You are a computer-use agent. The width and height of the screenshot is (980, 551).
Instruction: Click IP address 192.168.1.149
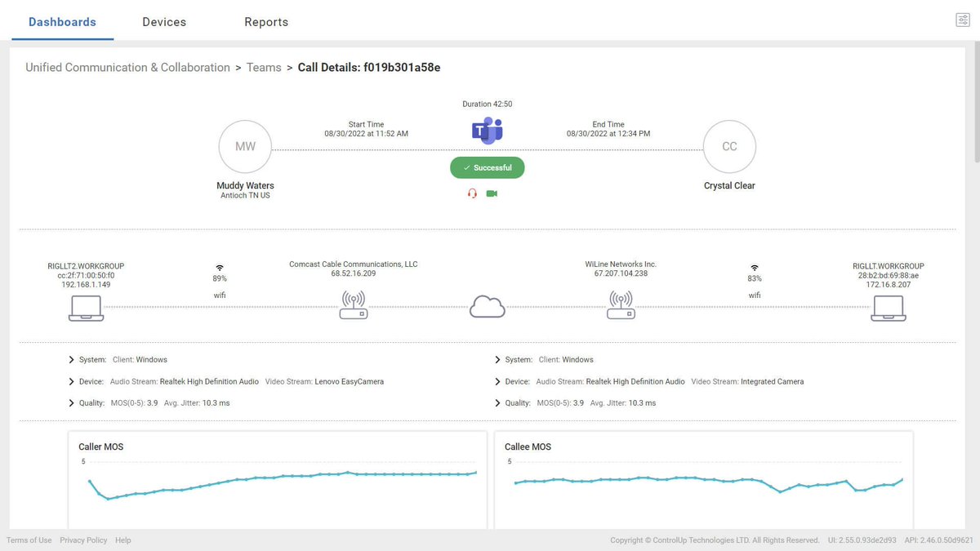[86, 285]
